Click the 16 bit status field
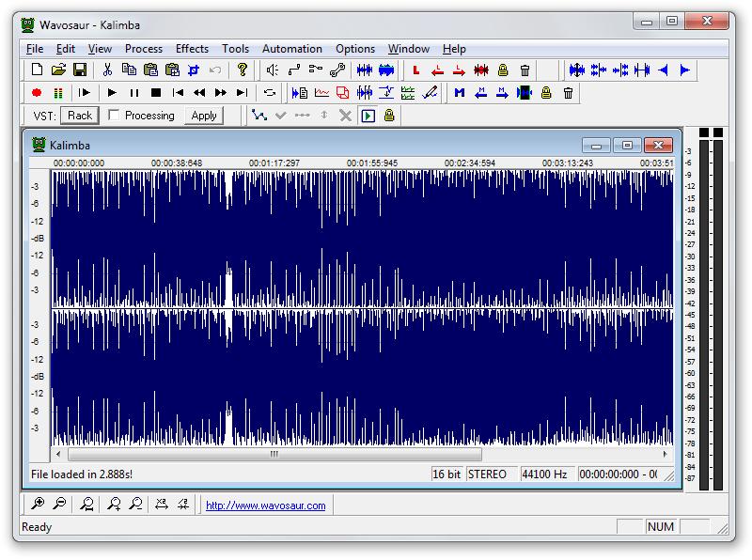This screenshot has height=560, width=752. coord(446,474)
